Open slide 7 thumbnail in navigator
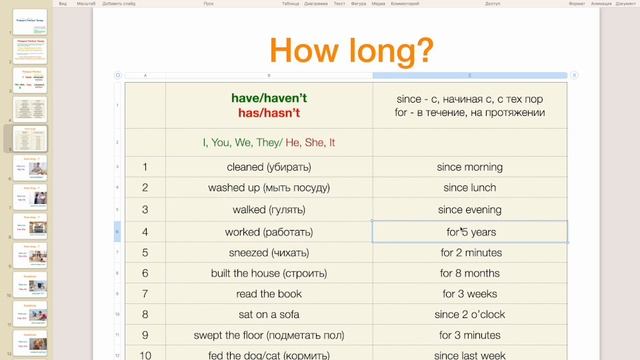 [30, 197]
